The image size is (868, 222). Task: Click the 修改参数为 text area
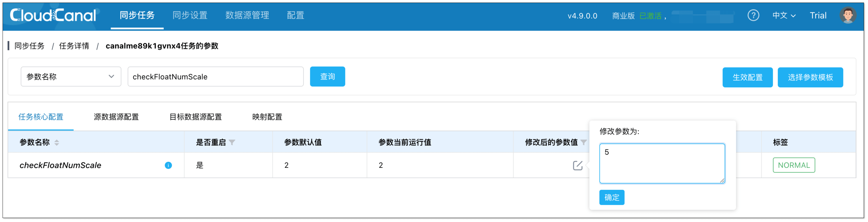[x=662, y=163]
